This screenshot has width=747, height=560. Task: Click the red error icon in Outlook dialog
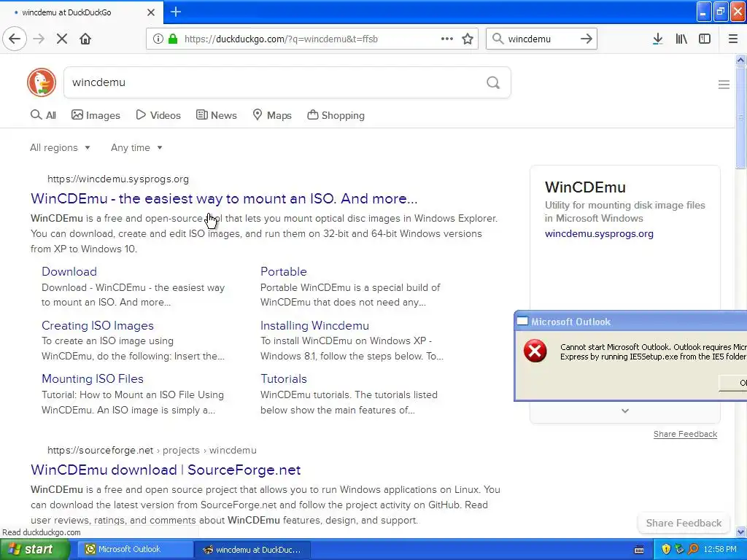coord(535,351)
